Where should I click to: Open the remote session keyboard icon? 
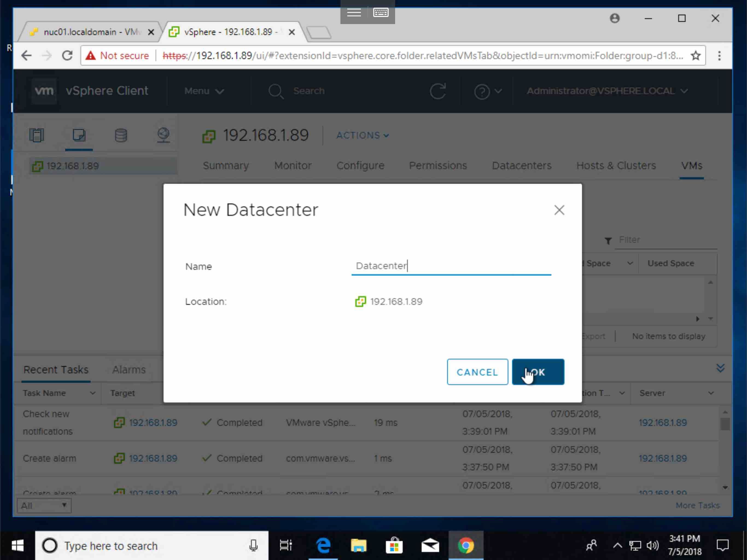381,13
